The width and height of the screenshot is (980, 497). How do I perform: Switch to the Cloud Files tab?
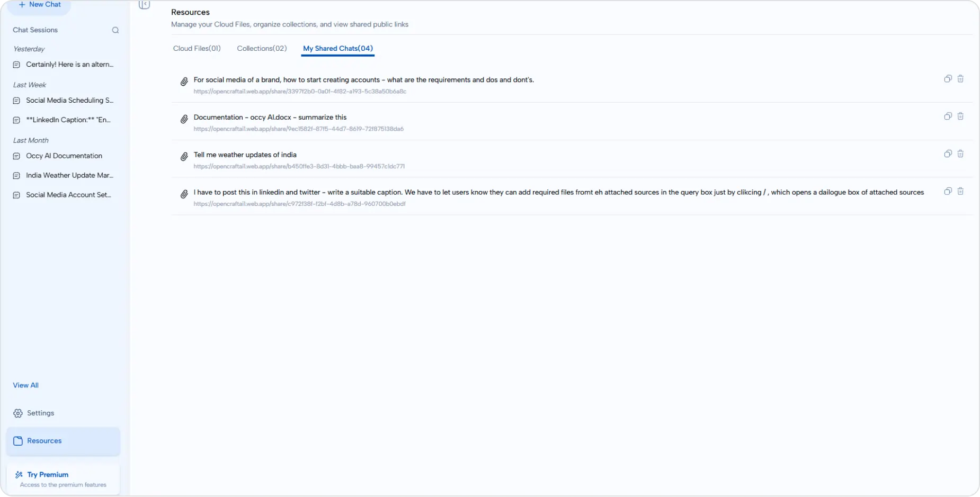(x=196, y=48)
